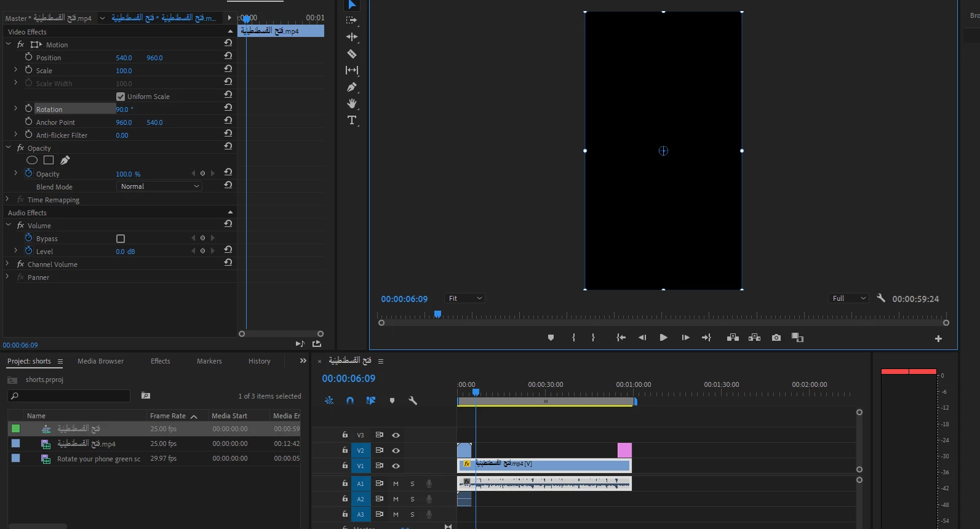The image size is (980, 529).
Task: Expand Rotation parameter controls
Action: (16, 108)
